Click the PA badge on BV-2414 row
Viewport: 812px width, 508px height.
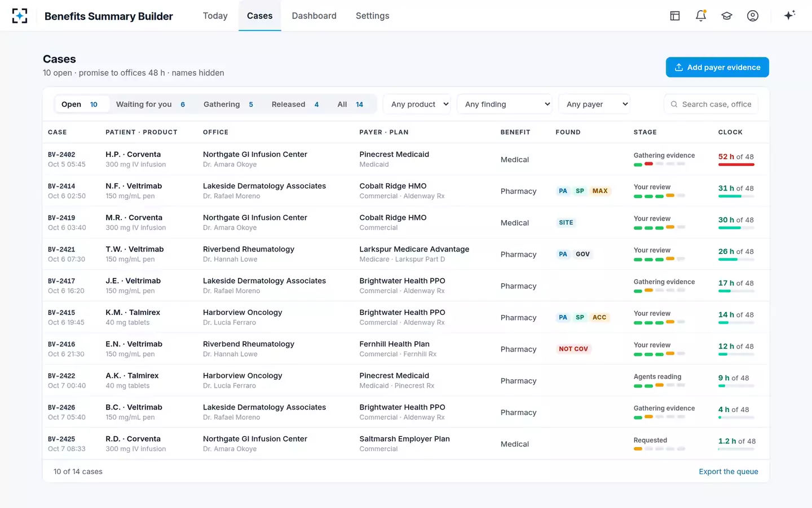click(x=563, y=191)
